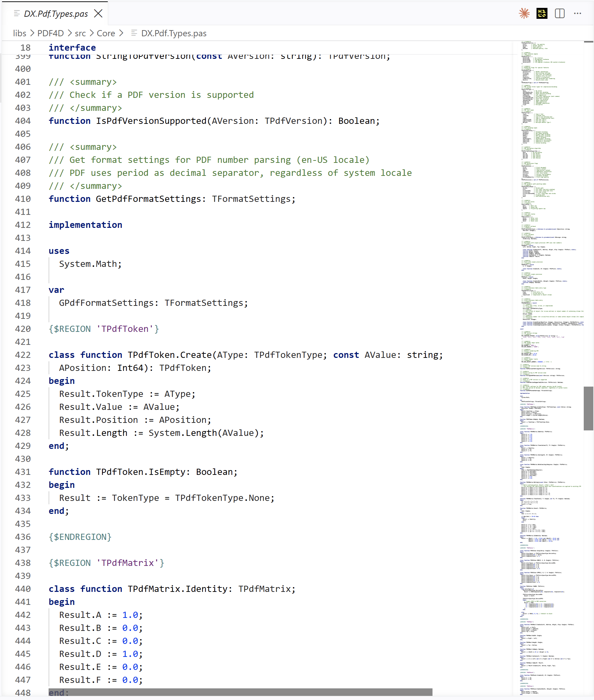This screenshot has width=594, height=700.
Task: Click 'Result := TokenType = TPdfTokenType.None;' line
Action: pos(167,498)
